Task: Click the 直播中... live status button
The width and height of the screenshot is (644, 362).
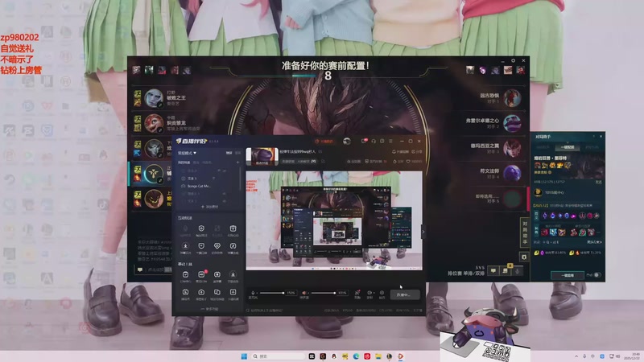Action: click(x=403, y=294)
